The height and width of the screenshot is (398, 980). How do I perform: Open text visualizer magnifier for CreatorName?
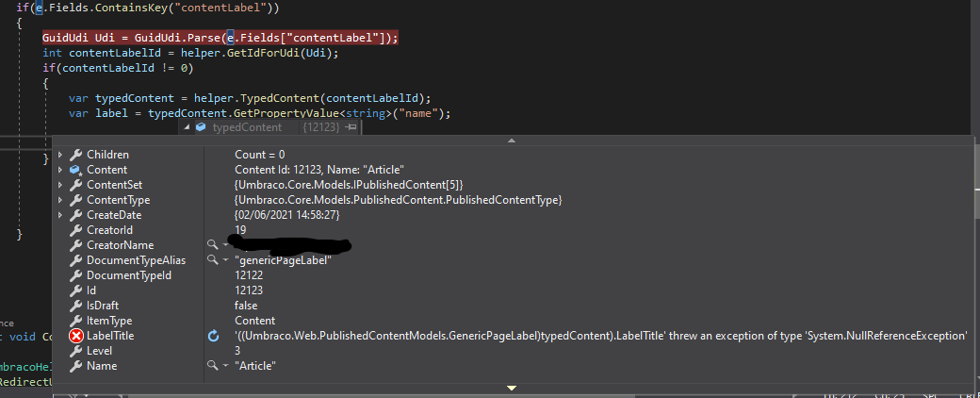pos(213,244)
